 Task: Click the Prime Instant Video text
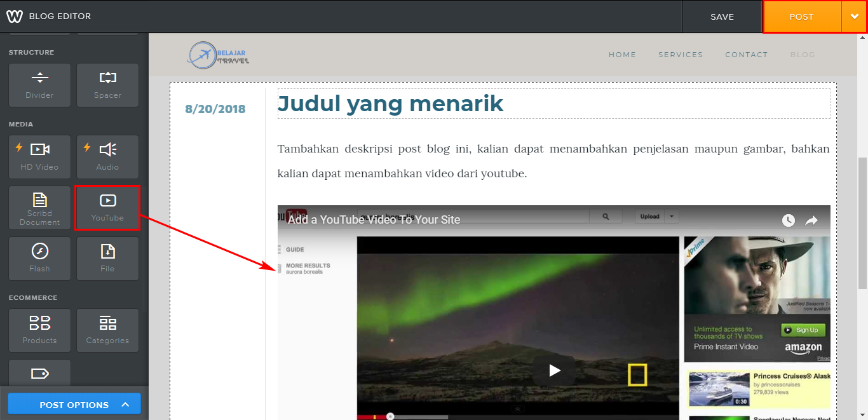coord(726,347)
